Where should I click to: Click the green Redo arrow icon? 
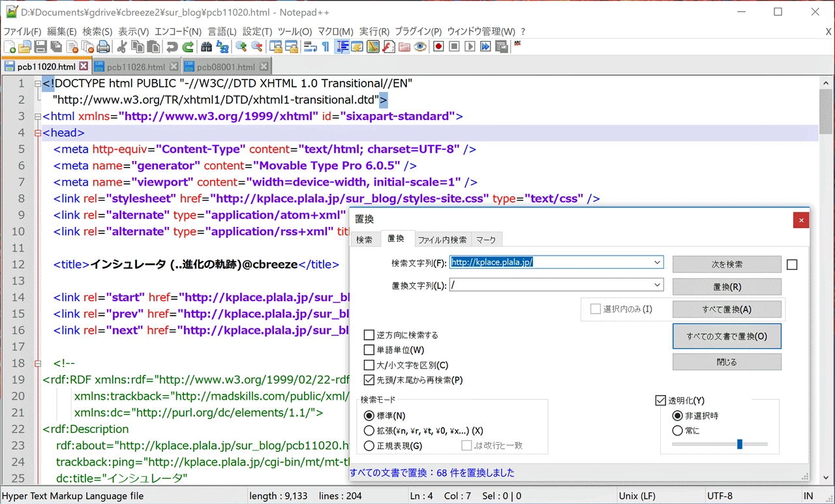pos(188,47)
